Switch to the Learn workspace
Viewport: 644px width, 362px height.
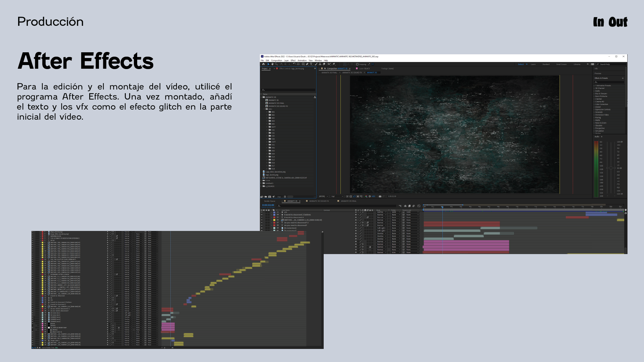coord(533,64)
